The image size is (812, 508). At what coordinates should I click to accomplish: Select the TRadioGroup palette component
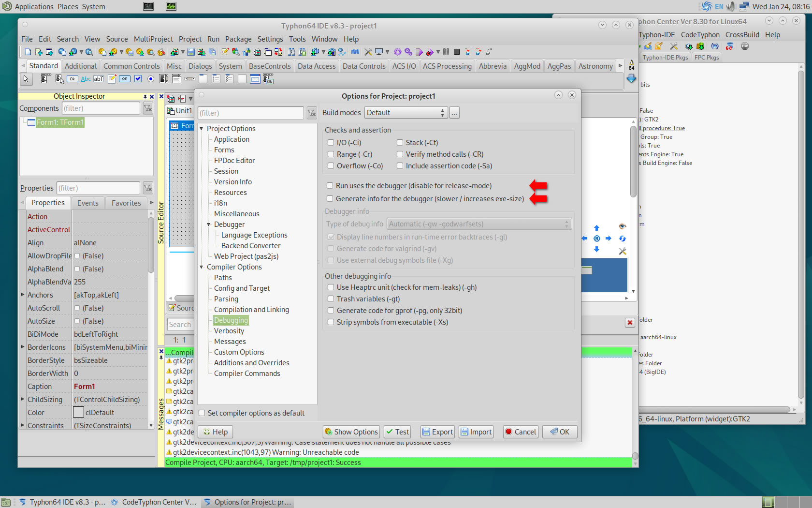pos(216,79)
